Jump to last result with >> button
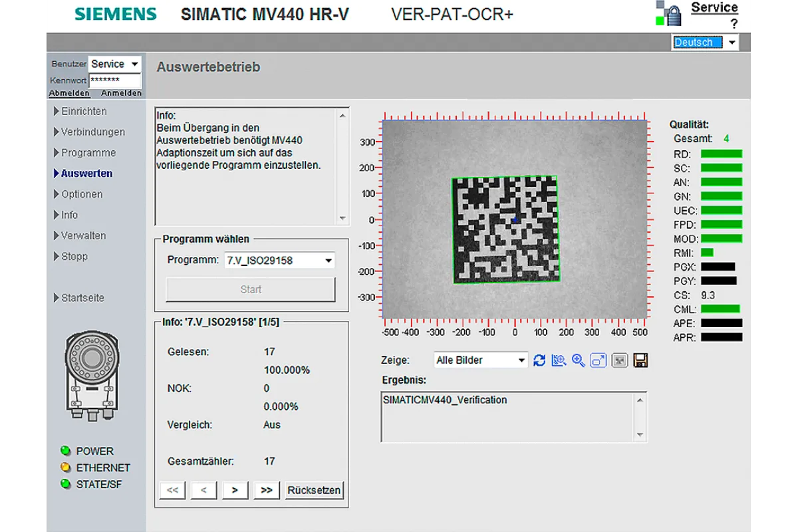Image resolution: width=798 pixels, height=532 pixels. (x=267, y=491)
